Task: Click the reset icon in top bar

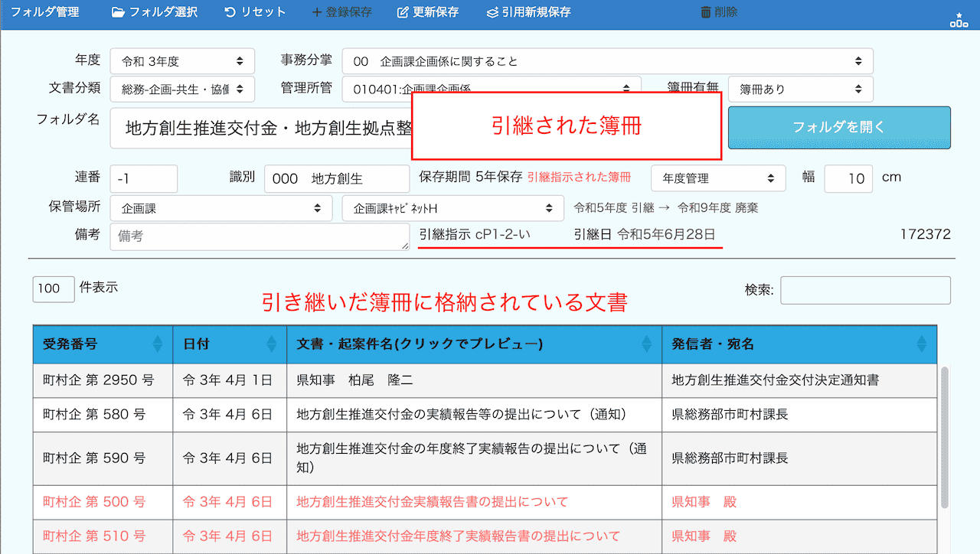Action: click(230, 12)
